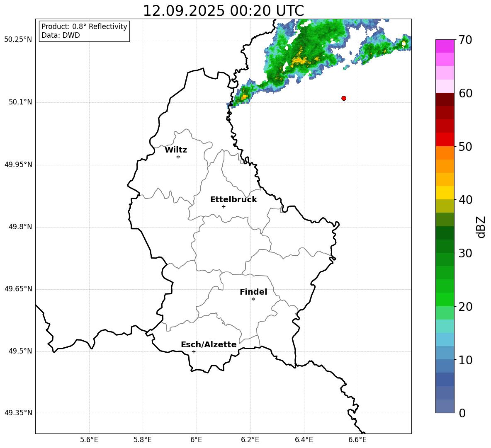Click the 6.2°E longitude label
Viewport: 491px width, 448px height.
[250, 440]
